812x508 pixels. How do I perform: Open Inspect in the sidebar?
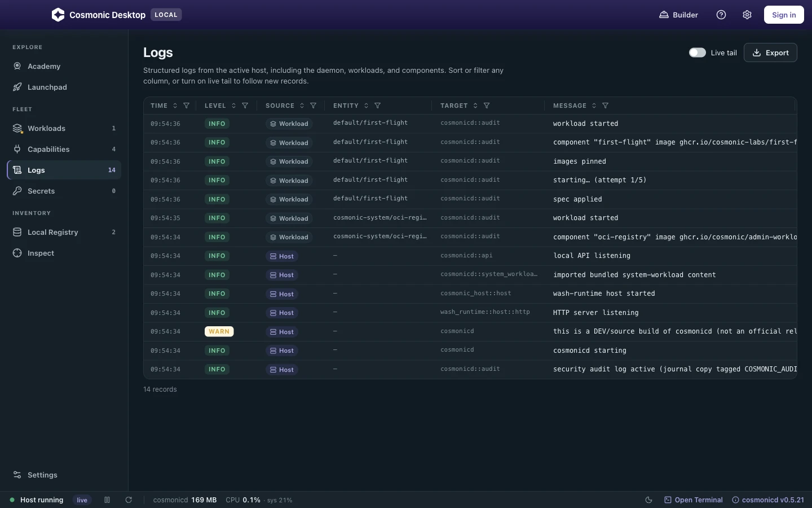point(64,253)
